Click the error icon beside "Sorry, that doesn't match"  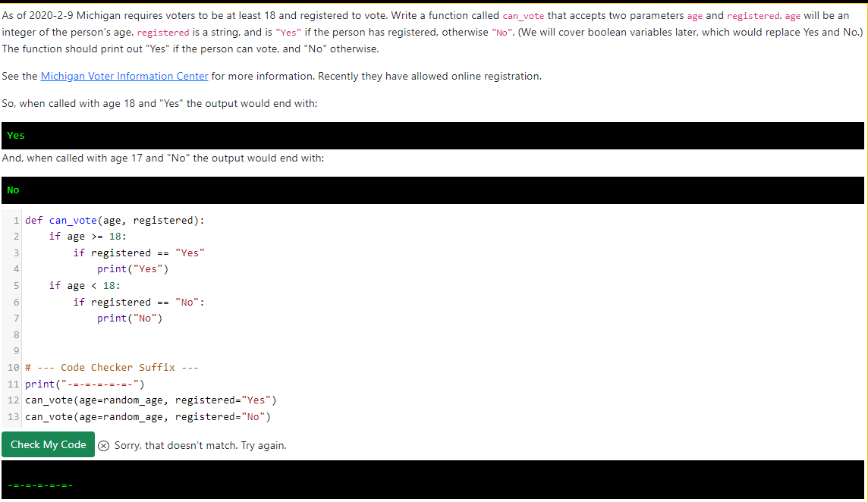(x=103, y=445)
